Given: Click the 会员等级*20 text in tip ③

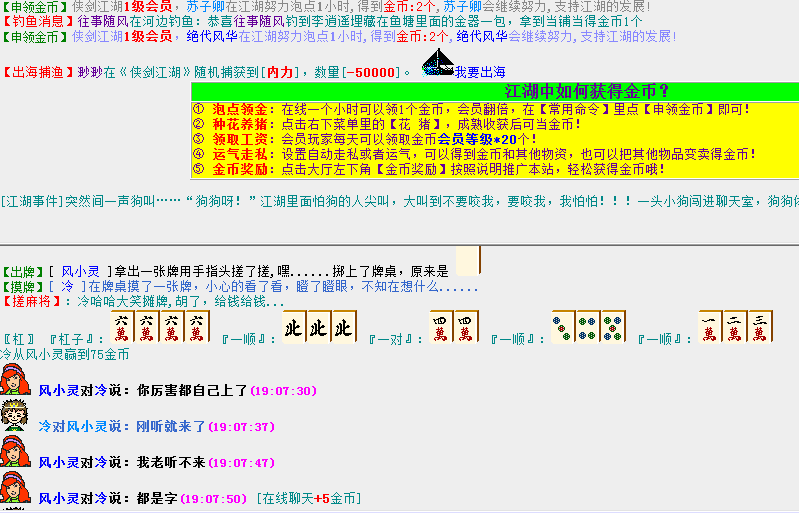Looking at the screenshot, I should [x=476, y=139].
